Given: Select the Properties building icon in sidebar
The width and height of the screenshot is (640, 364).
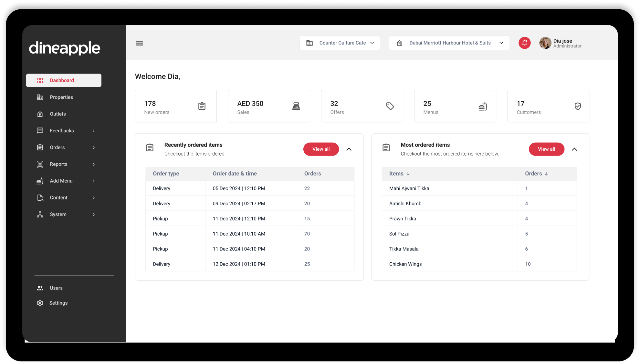Looking at the screenshot, I should click(40, 97).
